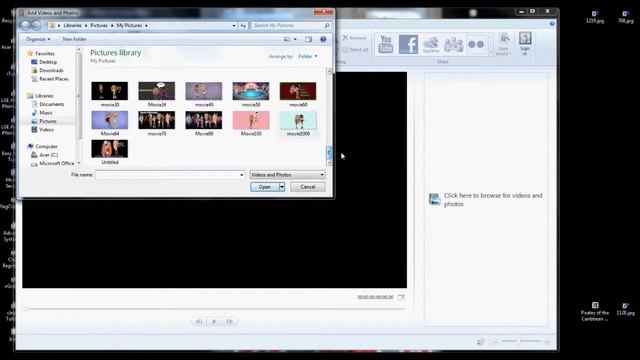Open Movie Maker help icon

[552, 24]
